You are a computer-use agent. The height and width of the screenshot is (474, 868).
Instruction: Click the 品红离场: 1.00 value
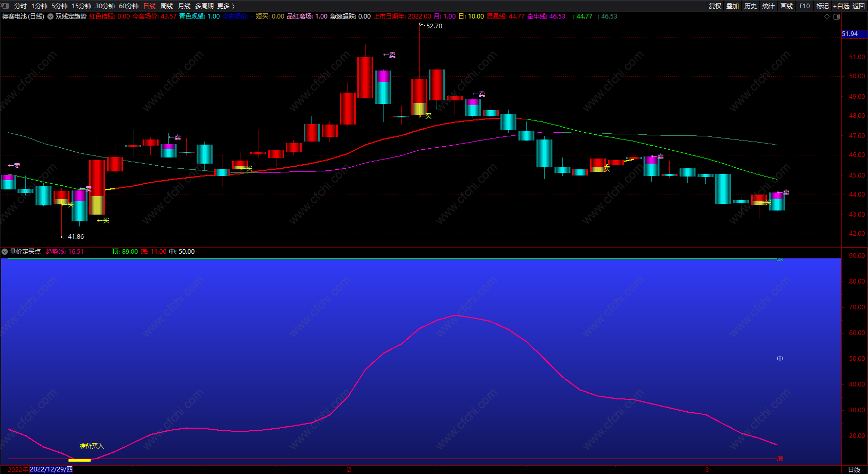click(307, 16)
